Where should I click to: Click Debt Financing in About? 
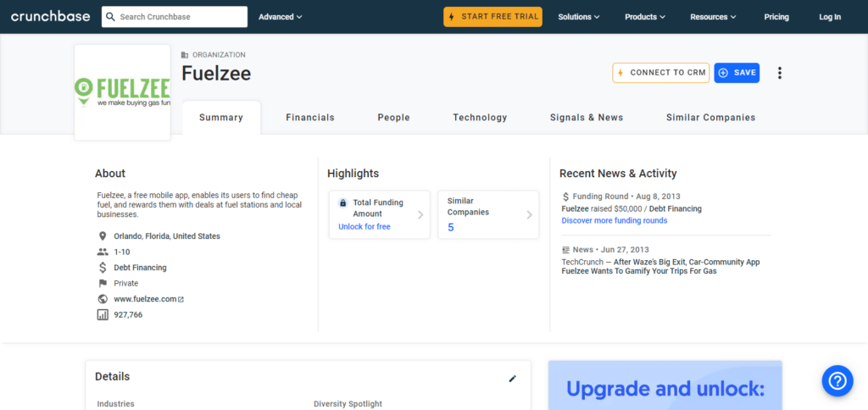[x=140, y=267]
